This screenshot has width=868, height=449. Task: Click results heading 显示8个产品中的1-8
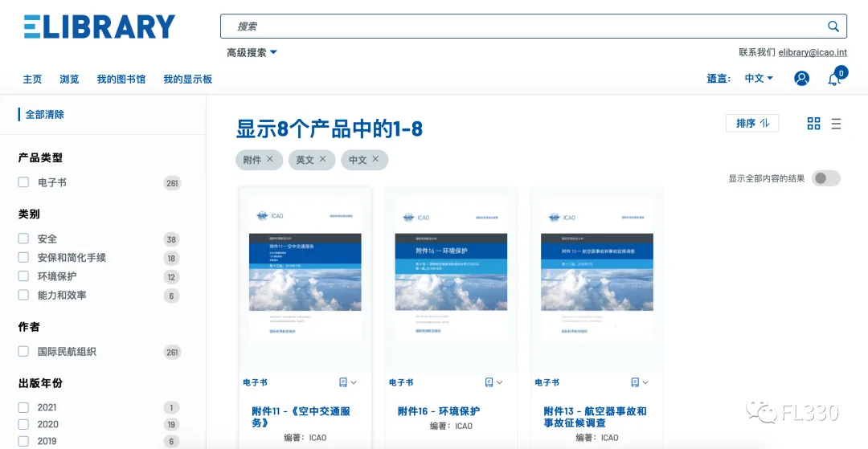point(330,129)
